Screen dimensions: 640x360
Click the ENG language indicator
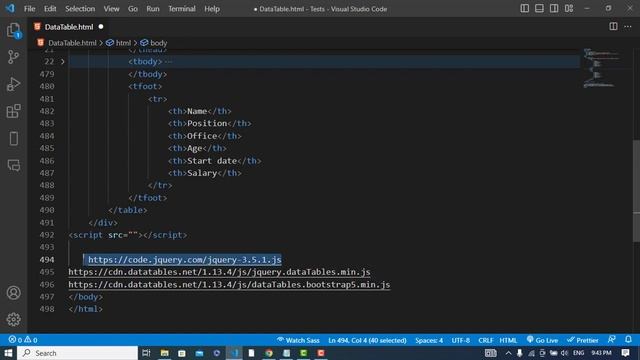coord(578,353)
